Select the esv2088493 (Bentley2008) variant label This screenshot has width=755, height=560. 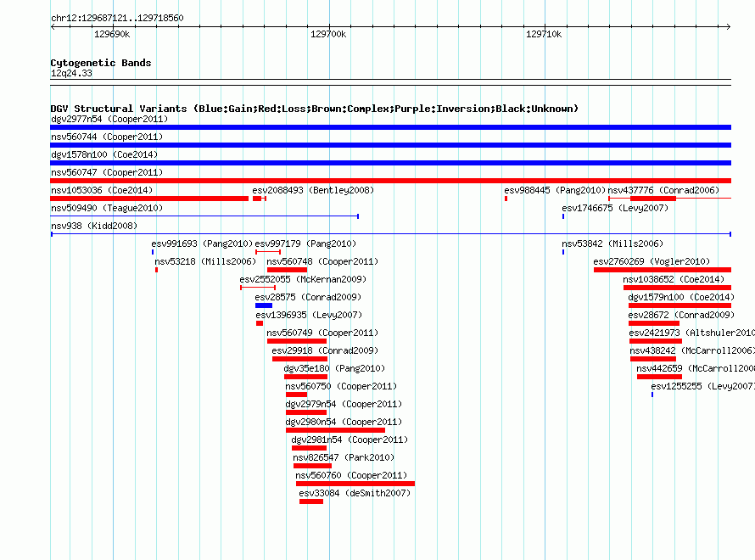point(313,190)
